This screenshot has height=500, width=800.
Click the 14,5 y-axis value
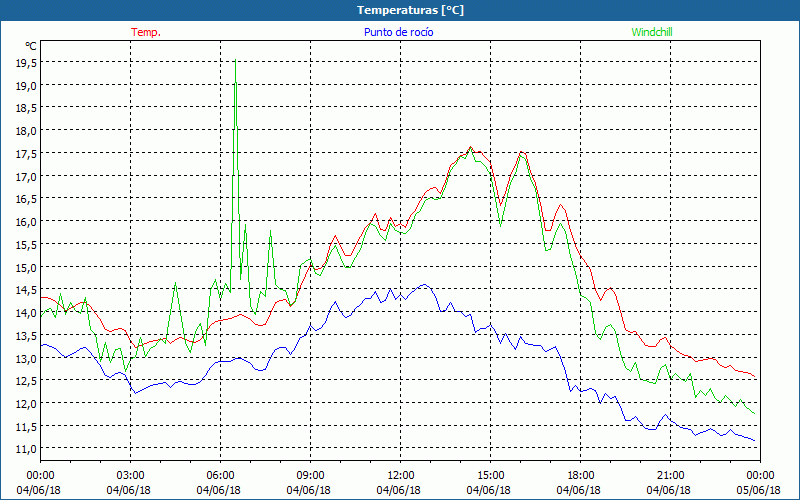pyautogui.click(x=27, y=290)
